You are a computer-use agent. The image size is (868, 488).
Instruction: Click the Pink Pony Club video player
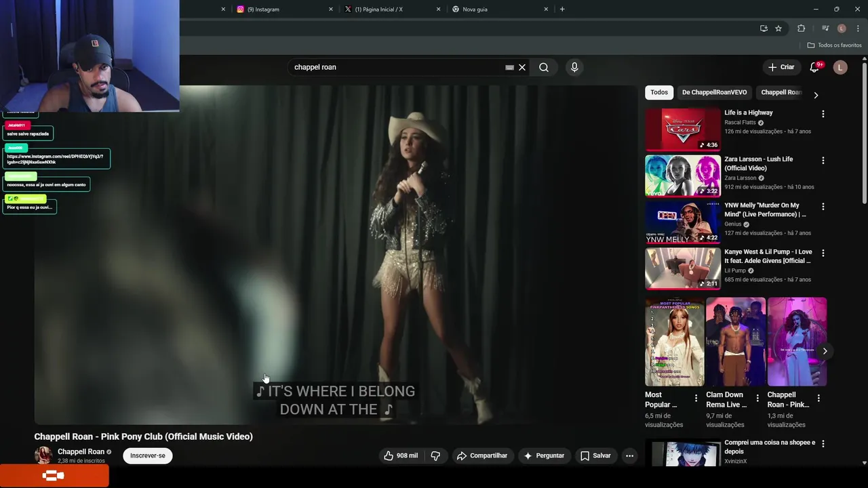tap(338, 256)
